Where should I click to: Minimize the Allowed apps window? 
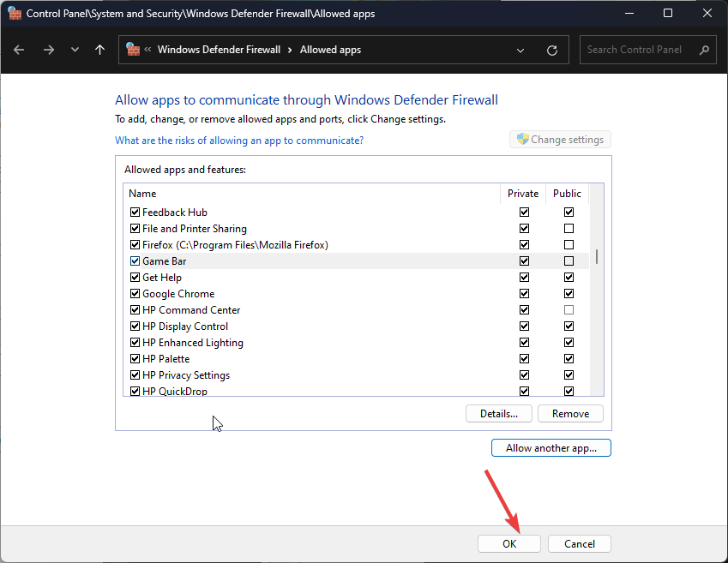(629, 13)
